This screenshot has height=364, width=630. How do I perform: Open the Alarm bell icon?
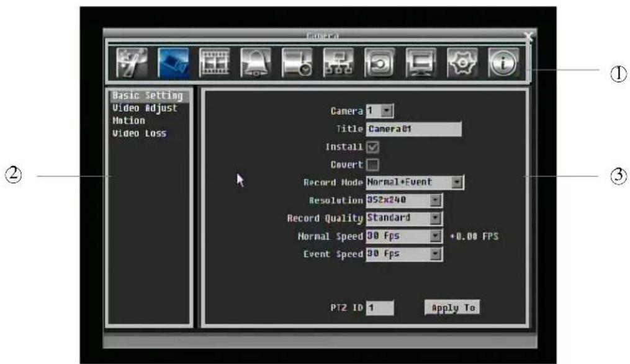click(x=256, y=63)
